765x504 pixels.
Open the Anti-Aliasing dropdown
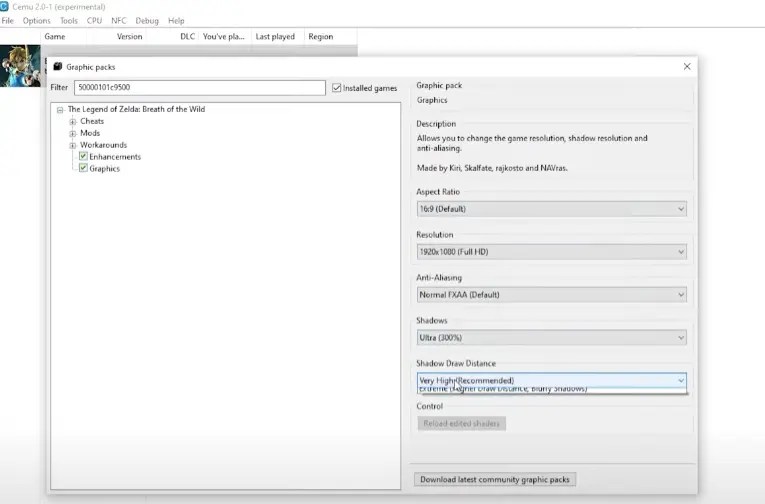coord(552,295)
